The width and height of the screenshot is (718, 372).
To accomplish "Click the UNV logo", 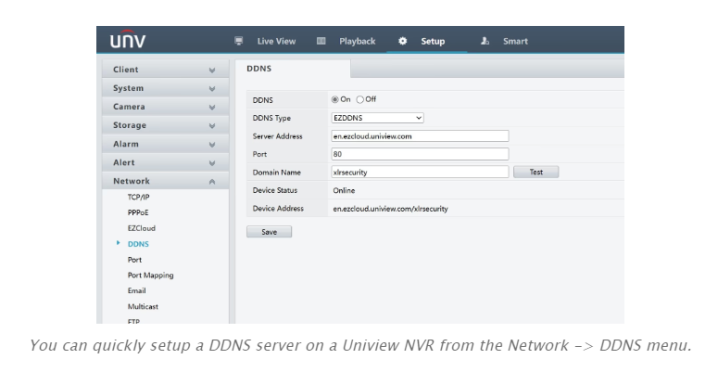I will 128,40.
